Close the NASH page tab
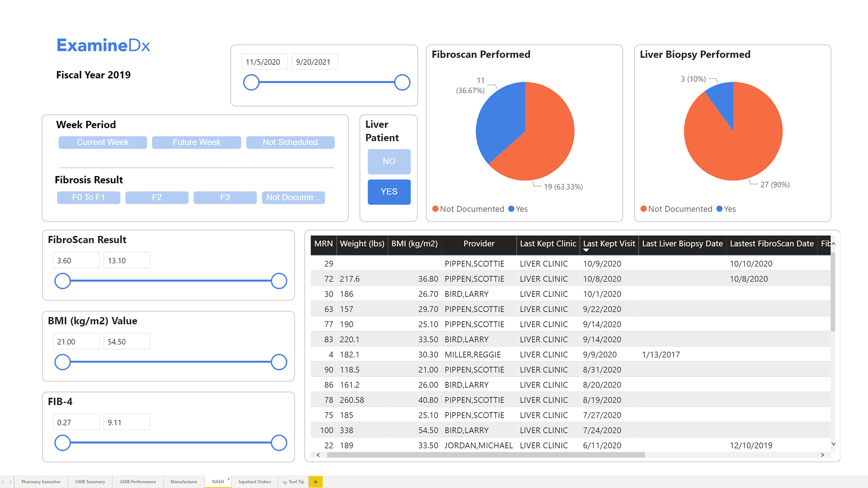This screenshot has height=488, width=868. click(x=229, y=479)
